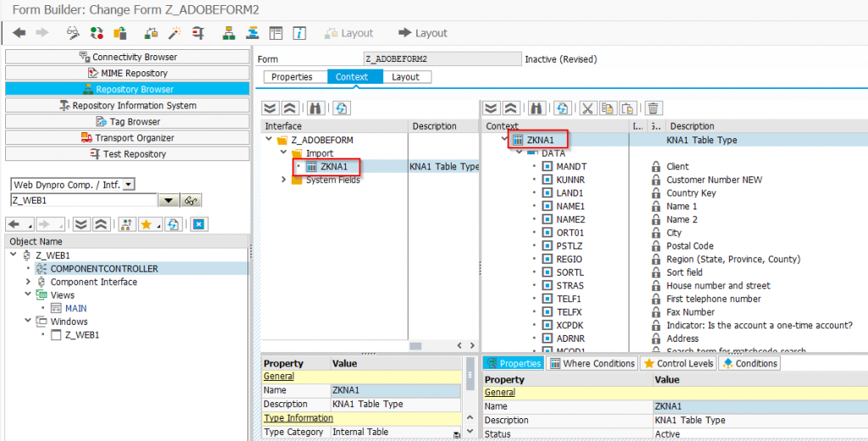
Task: Switch to the Layout tab
Action: pyautogui.click(x=407, y=77)
